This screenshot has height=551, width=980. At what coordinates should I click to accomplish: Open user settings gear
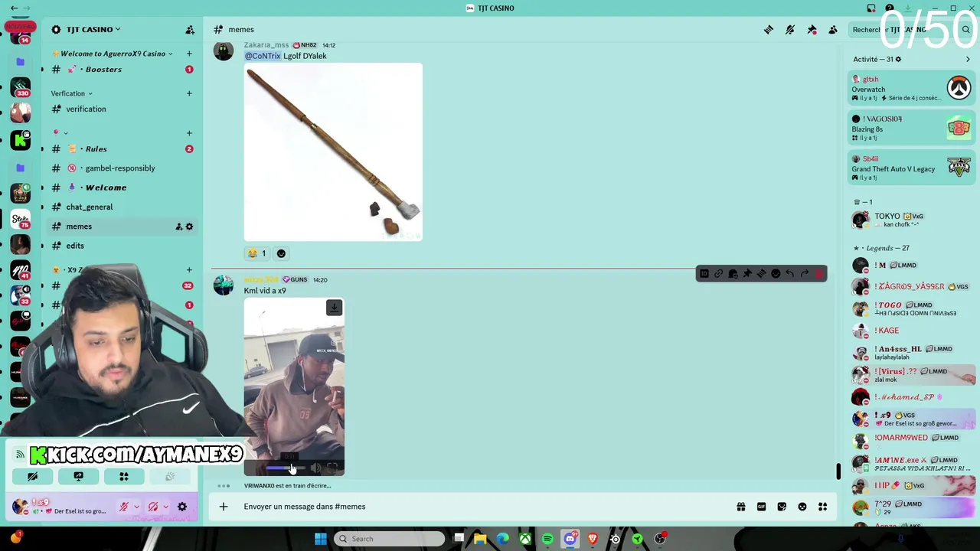(x=182, y=507)
